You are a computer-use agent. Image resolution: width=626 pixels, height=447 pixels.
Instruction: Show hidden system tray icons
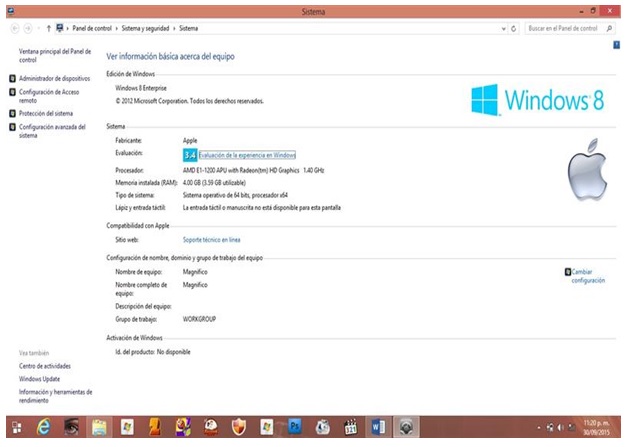tap(538, 426)
